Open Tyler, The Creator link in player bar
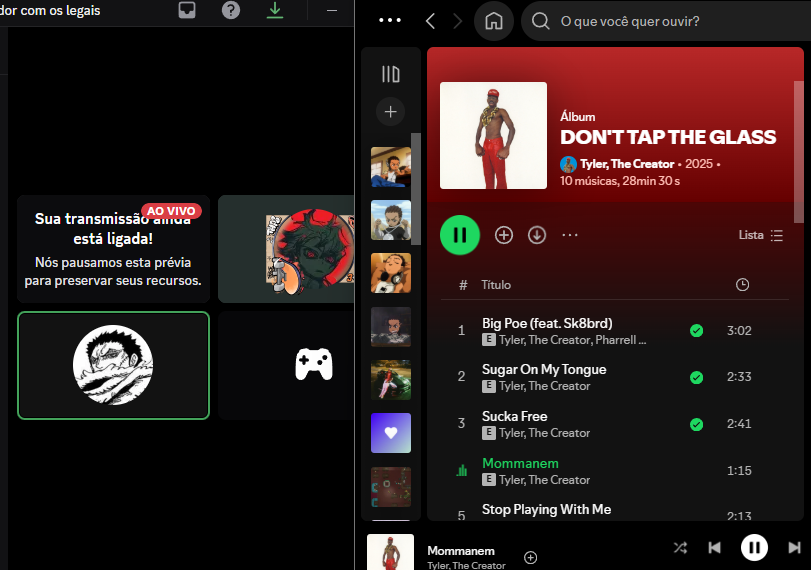Screen dimensions: 811x570 point(466,565)
